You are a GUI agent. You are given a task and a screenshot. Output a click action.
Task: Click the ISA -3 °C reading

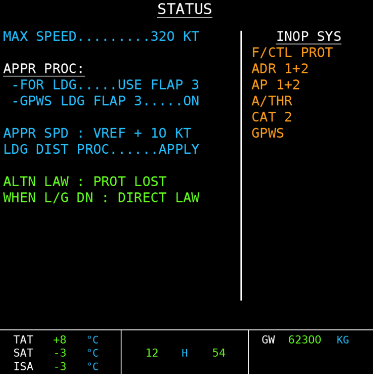point(56,366)
